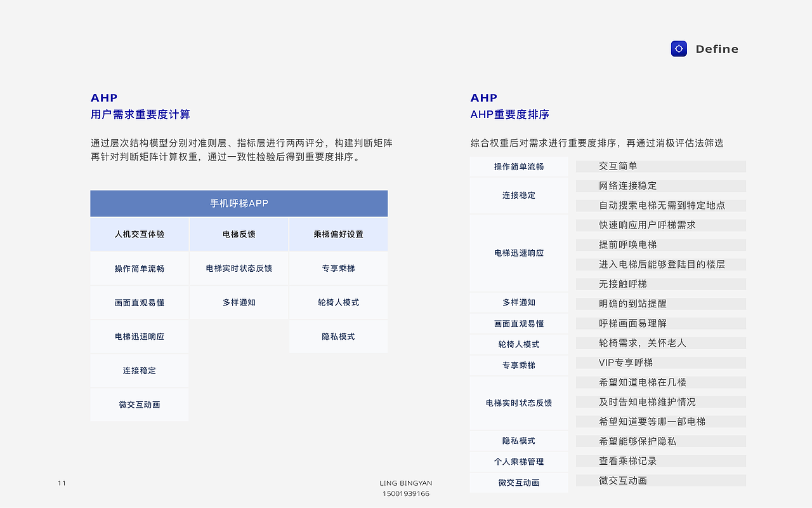The height and width of the screenshot is (508, 812).
Task: Select the 连接稳定 cell
Action: [139, 370]
